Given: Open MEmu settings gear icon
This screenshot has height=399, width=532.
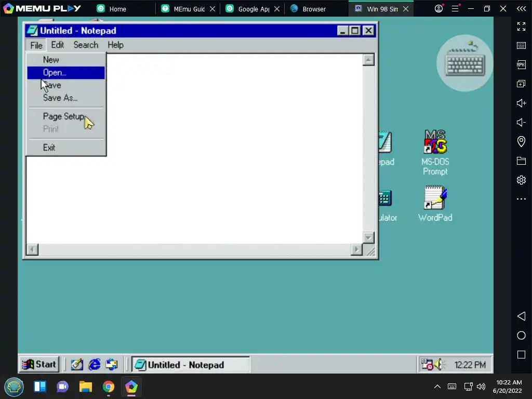Looking at the screenshot, I should click(x=521, y=180).
